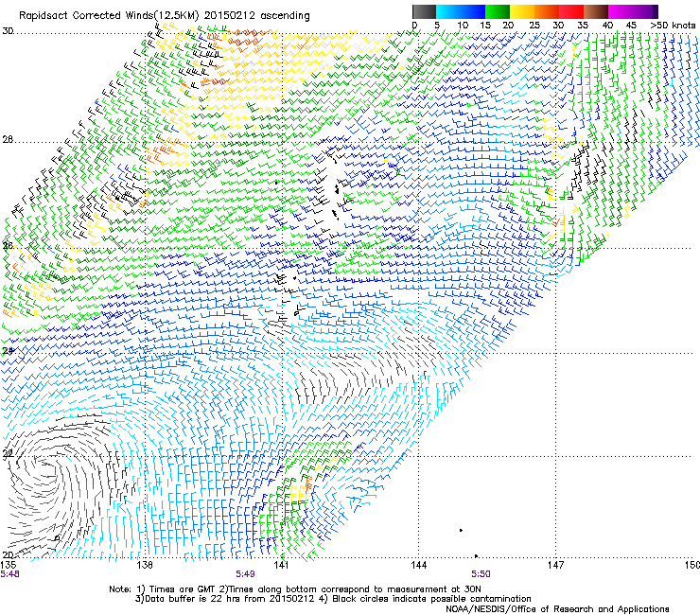This screenshot has width=700, height=615.
Task: Click the latitude label 20
Action: pos(8,555)
